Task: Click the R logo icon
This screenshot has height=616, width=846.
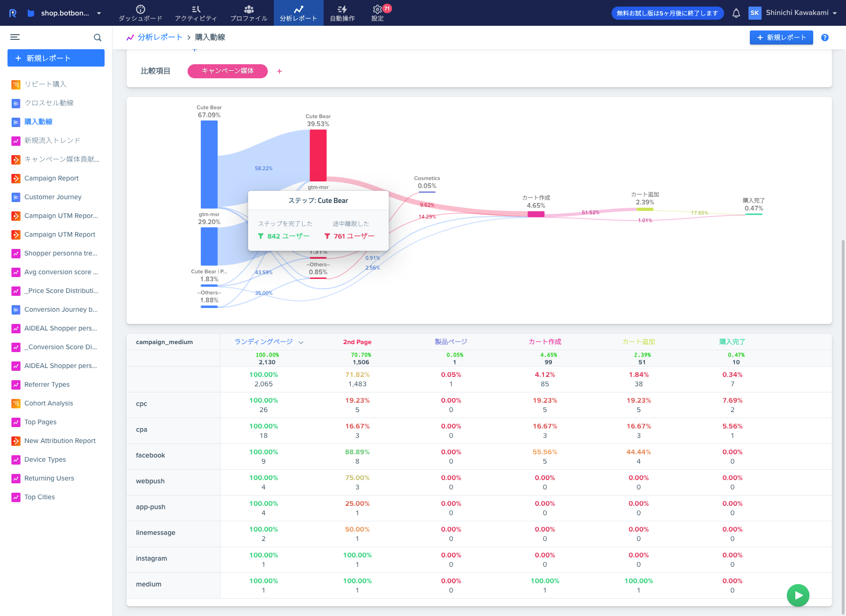Action: click(13, 13)
